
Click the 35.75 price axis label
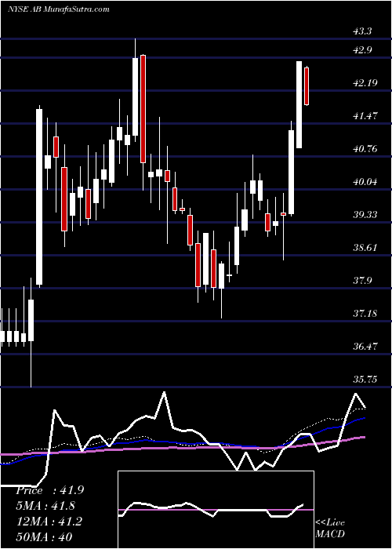coord(365,379)
